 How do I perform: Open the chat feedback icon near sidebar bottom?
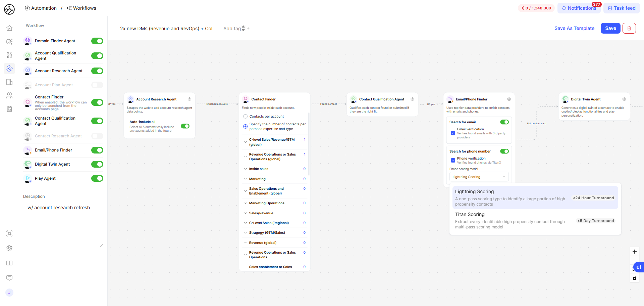9,278
